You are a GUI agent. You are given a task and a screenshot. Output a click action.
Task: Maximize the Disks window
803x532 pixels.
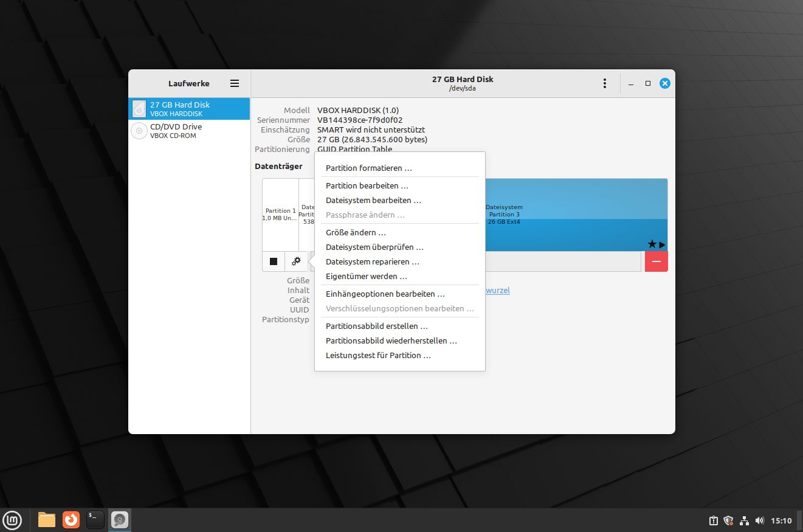648,83
